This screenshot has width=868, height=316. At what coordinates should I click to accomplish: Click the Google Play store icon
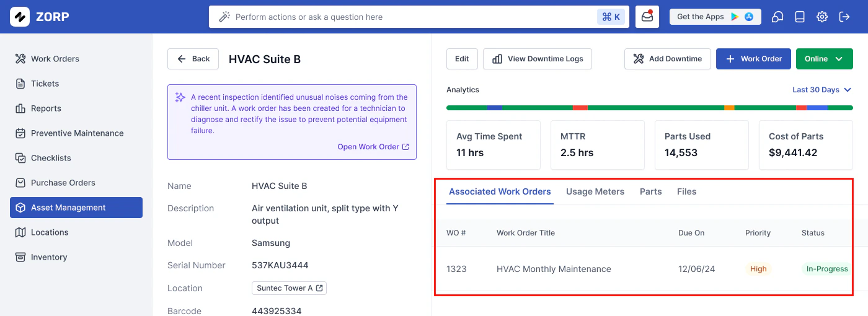[735, 17]
